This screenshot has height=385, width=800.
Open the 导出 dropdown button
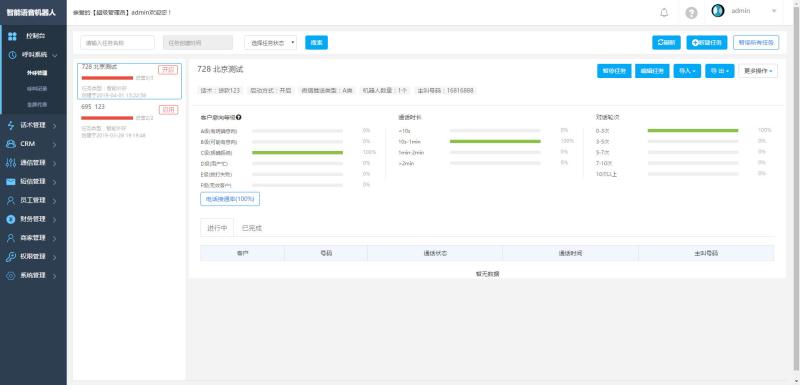[720, 71]
